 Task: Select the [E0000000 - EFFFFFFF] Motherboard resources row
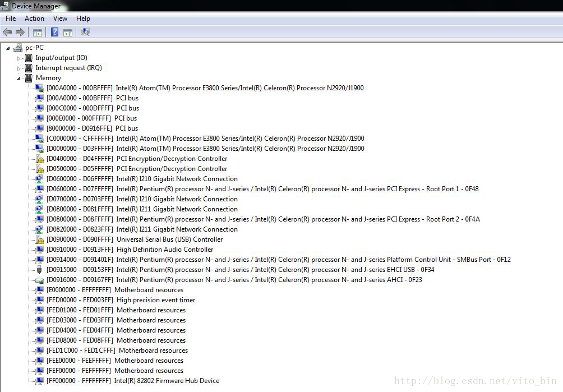click(115, 290)
